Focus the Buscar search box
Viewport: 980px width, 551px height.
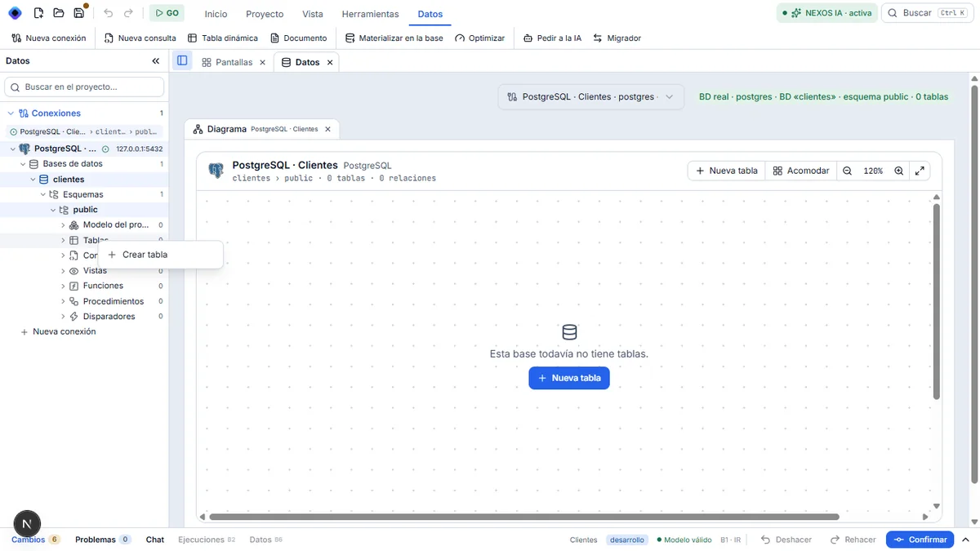click(927, 13)
